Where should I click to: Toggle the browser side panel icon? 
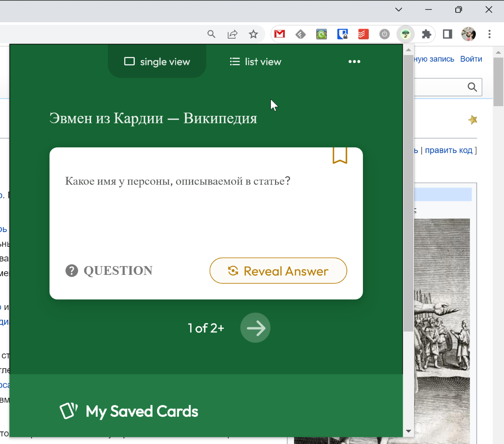tap(448, 34)
